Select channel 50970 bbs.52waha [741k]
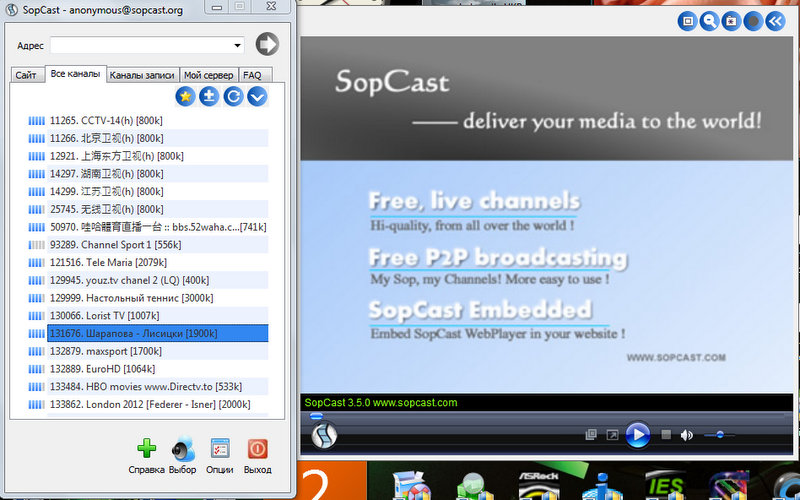The width and height of the screenshot is (800, 500). pos(158,227)
